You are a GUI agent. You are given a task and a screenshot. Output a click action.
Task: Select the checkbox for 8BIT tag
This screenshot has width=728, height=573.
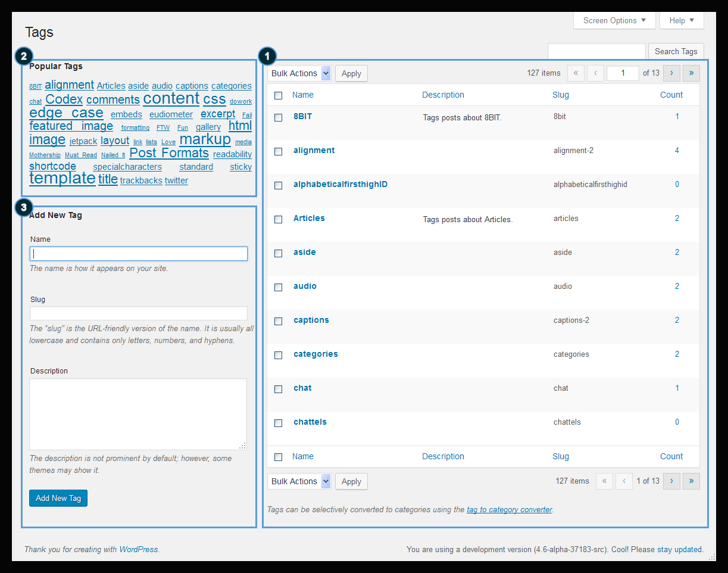(x=278, y=118)
